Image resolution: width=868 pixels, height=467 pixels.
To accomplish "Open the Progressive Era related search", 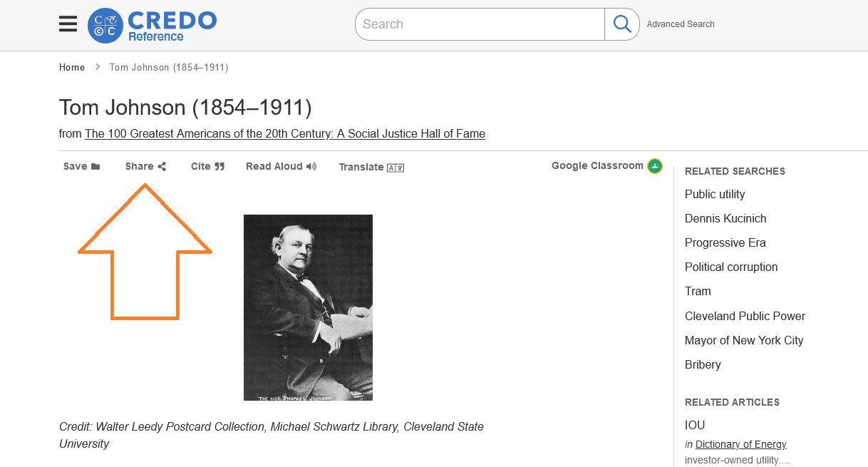I will pyautogui.click(x=725, y=242).
